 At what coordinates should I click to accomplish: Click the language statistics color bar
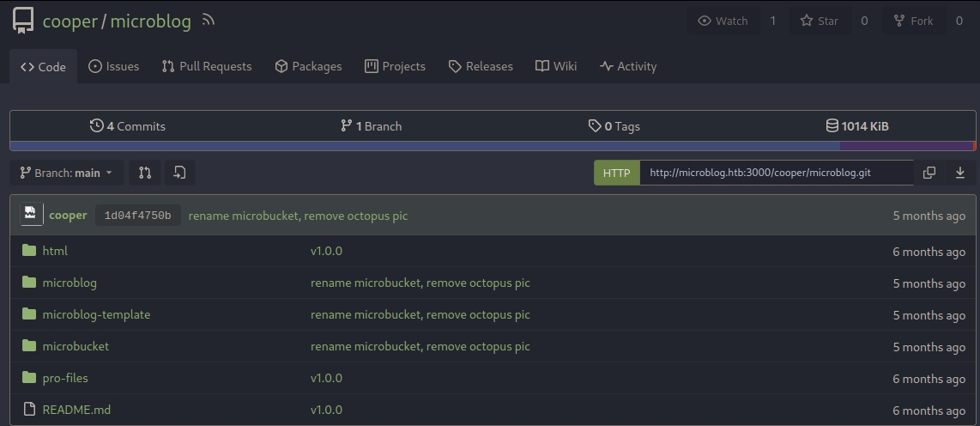coord(493,146)
